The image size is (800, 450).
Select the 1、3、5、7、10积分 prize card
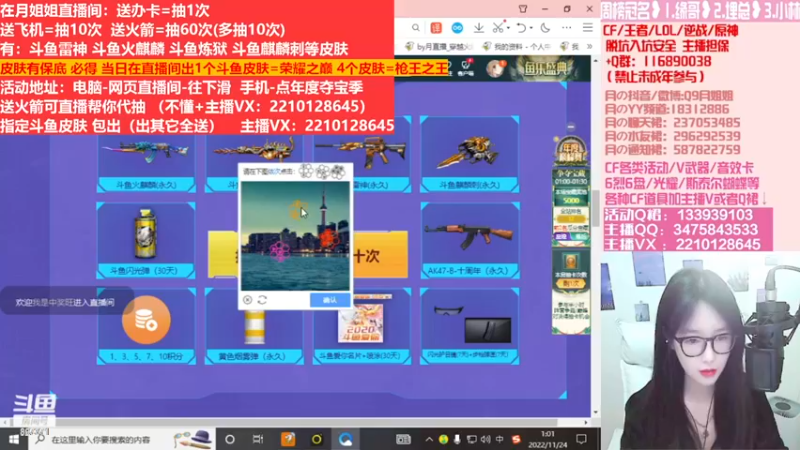coord(146,326)
